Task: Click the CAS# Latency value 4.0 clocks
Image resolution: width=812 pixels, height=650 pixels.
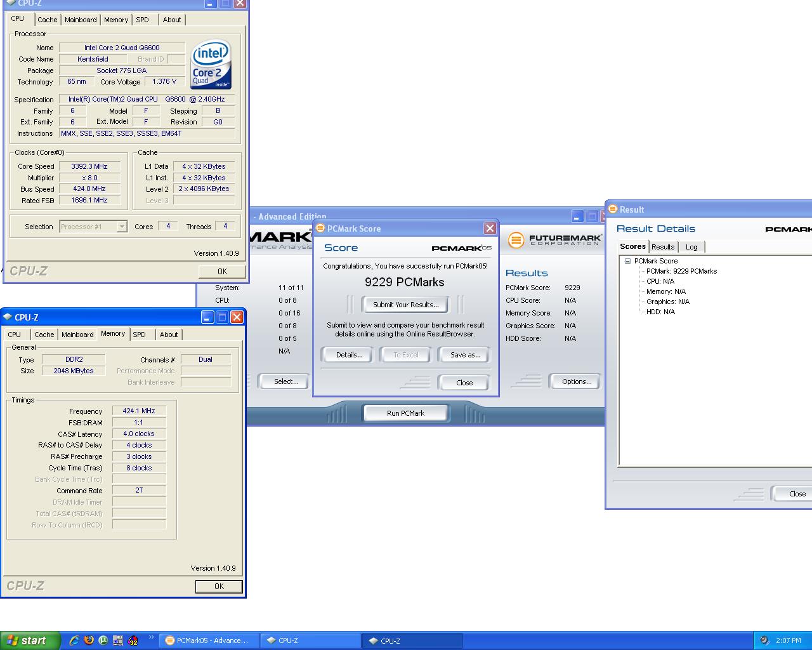Action: pos(139,434)
